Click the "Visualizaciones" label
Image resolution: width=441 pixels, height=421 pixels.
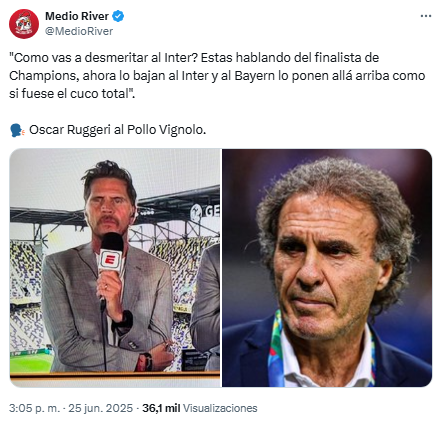tap(220, 408)
